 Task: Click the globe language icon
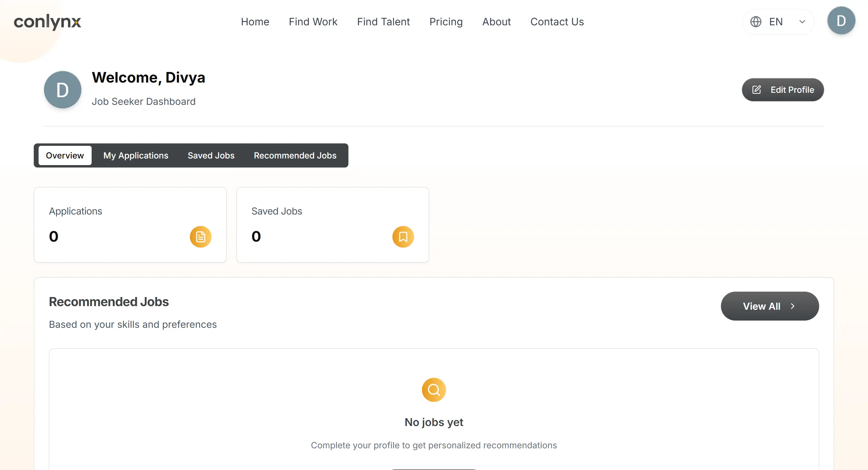756,22
